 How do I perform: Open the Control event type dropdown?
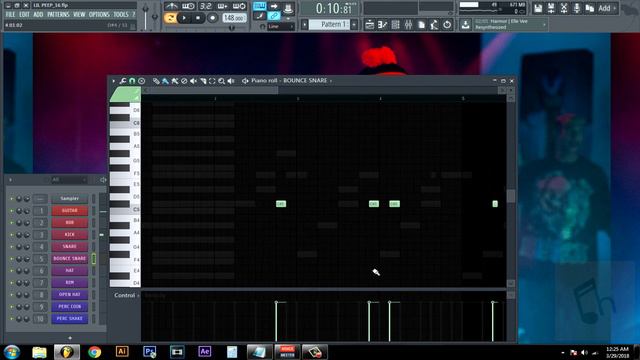click(127, 295)
